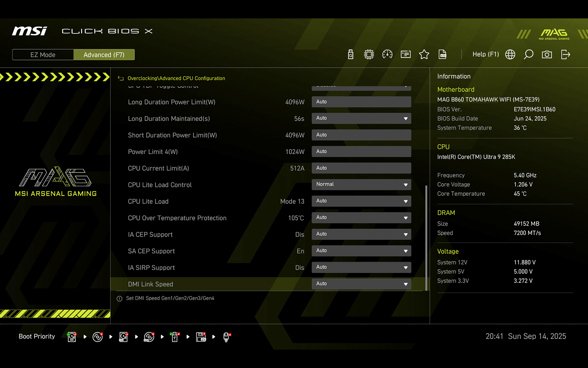Select the USB key boot icon

point(175,337)
